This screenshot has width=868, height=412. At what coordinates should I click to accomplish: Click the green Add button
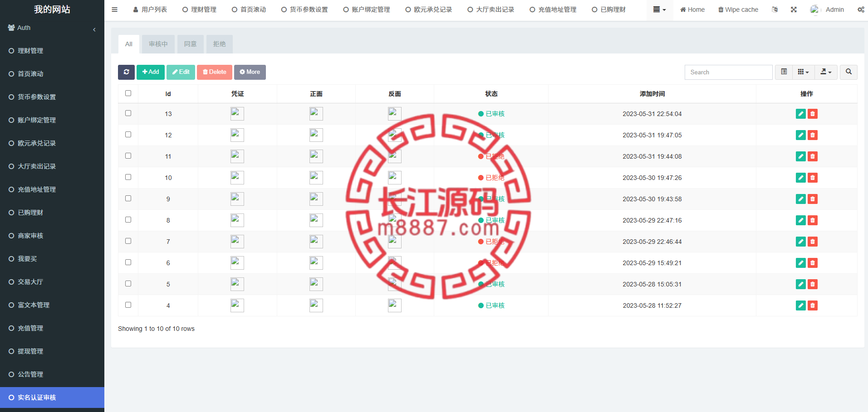[x=151, y=72]
